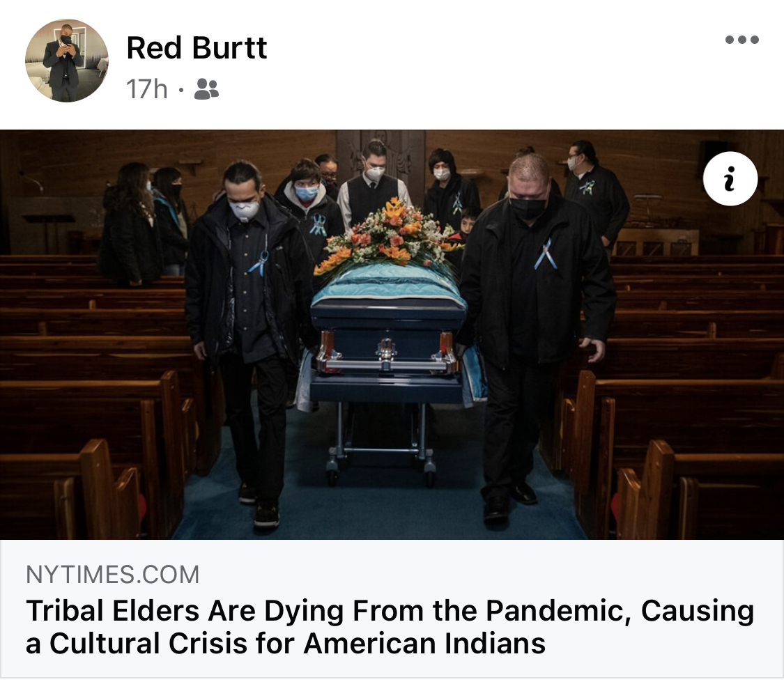Click the Red Burtt profile name

coord(197,48)
